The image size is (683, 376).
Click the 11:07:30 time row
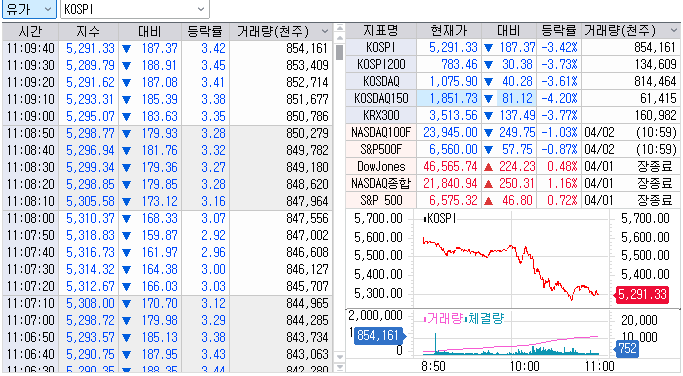167,269
